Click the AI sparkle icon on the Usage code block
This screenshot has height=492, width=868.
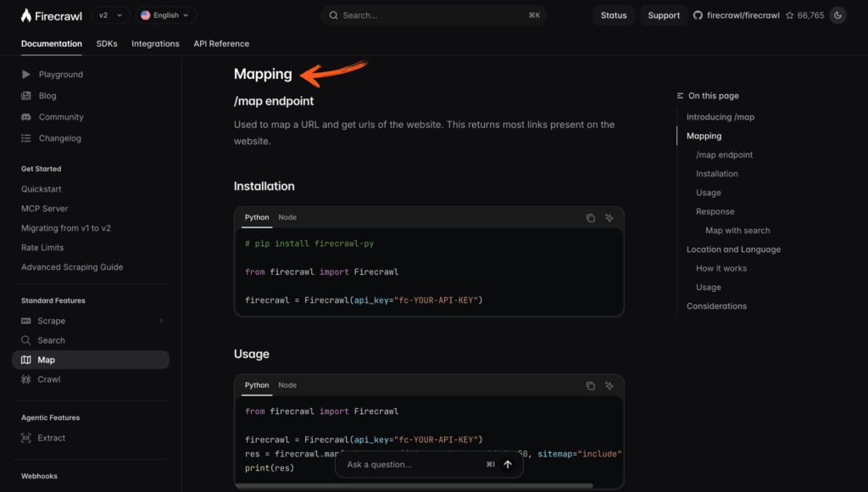pos(609,385)
